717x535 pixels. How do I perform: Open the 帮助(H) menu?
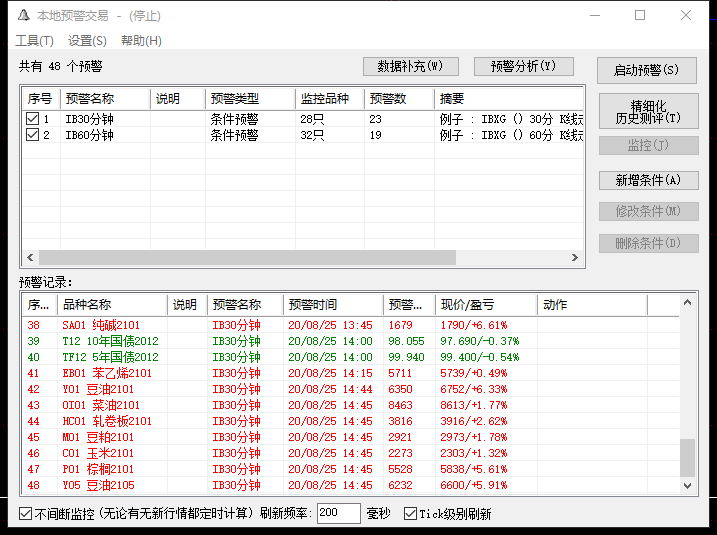141,41
